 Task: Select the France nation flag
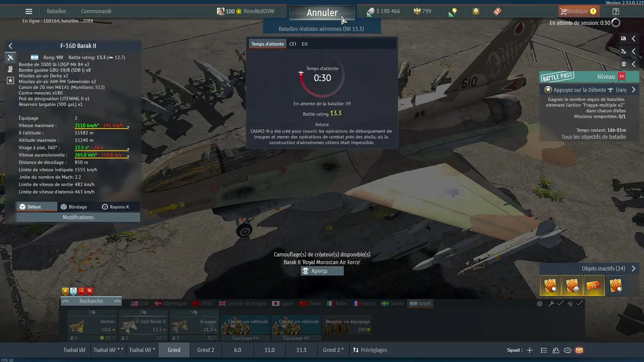[365, 304]
